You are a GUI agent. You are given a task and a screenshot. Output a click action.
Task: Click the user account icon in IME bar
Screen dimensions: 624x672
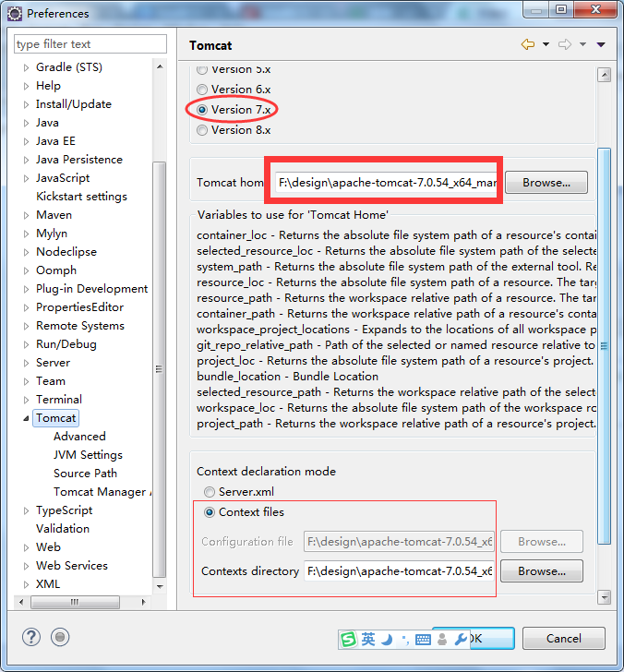[x=442, y=640]
